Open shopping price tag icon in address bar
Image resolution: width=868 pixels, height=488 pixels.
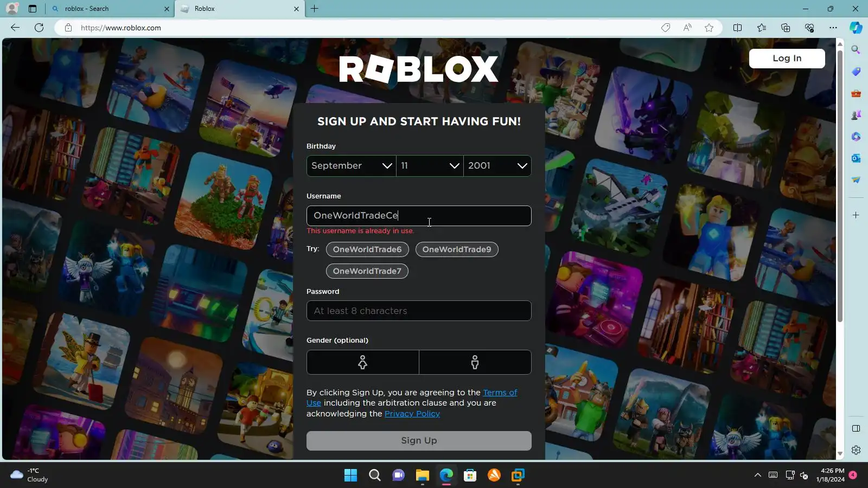tap(666, 28)
